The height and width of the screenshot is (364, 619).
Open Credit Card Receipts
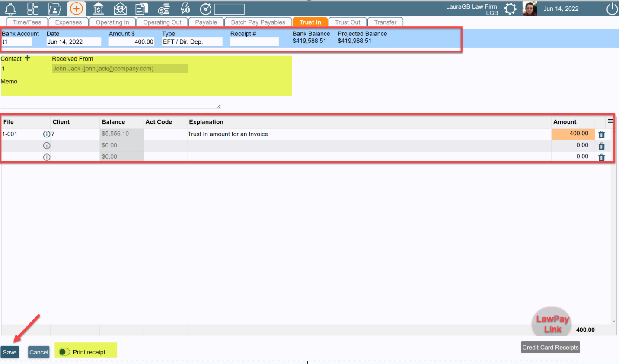click(x=550, y=347)
